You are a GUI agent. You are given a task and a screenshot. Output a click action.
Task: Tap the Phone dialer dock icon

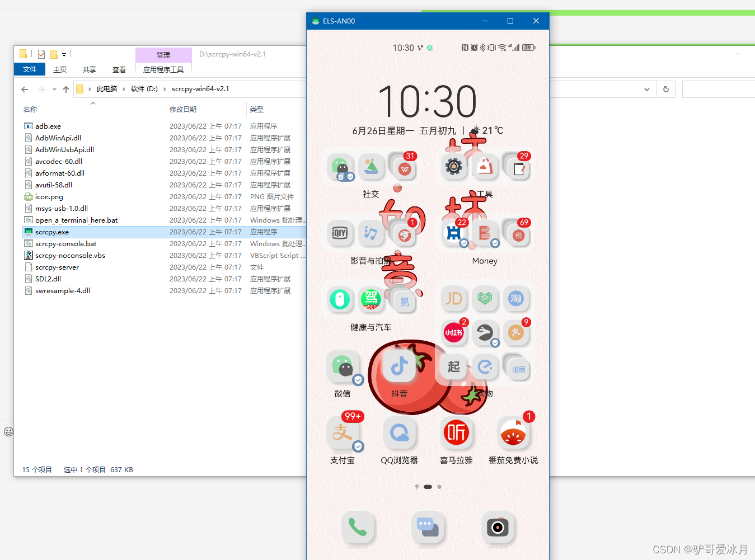(358, 527)
